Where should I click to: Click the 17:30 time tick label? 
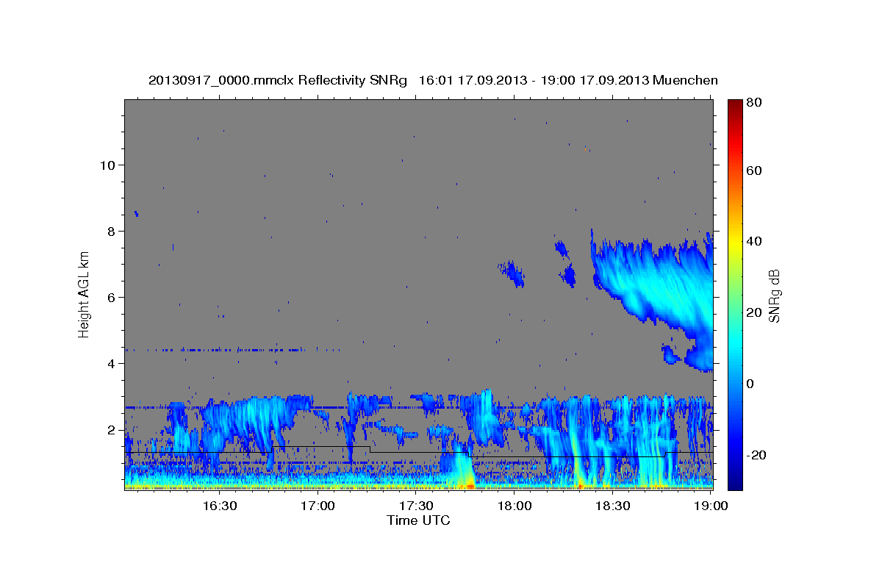click(x=415, y=506)
